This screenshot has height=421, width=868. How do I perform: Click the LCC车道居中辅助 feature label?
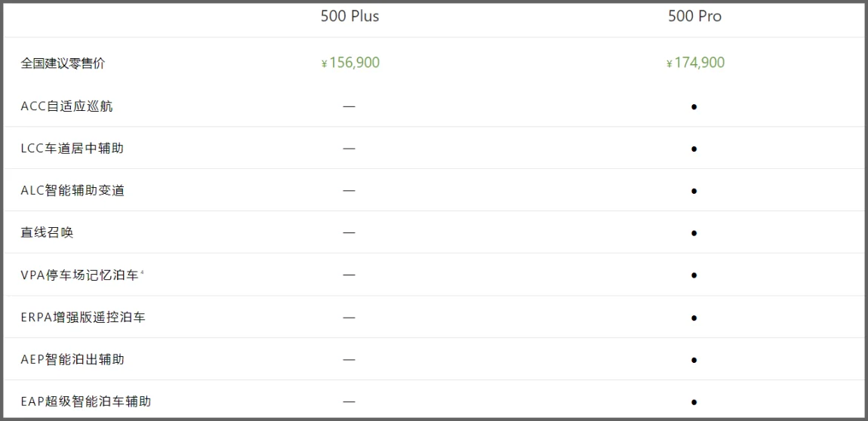pos(72,149)
